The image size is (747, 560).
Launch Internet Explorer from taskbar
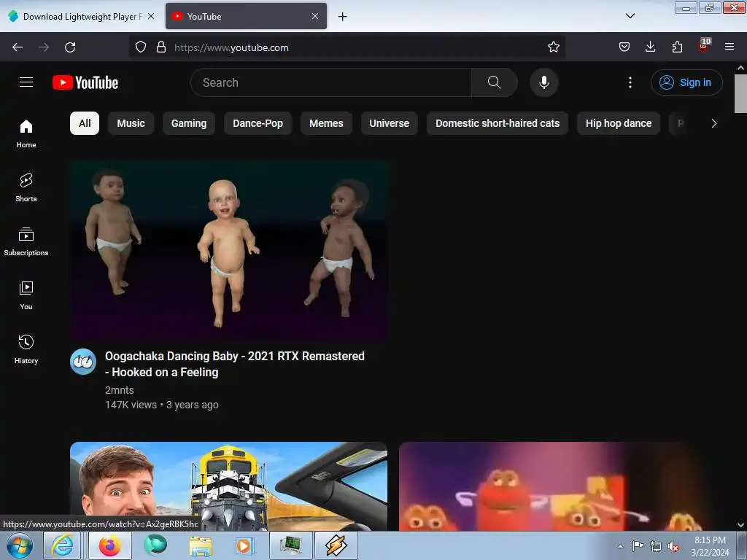tap(63, 545)
